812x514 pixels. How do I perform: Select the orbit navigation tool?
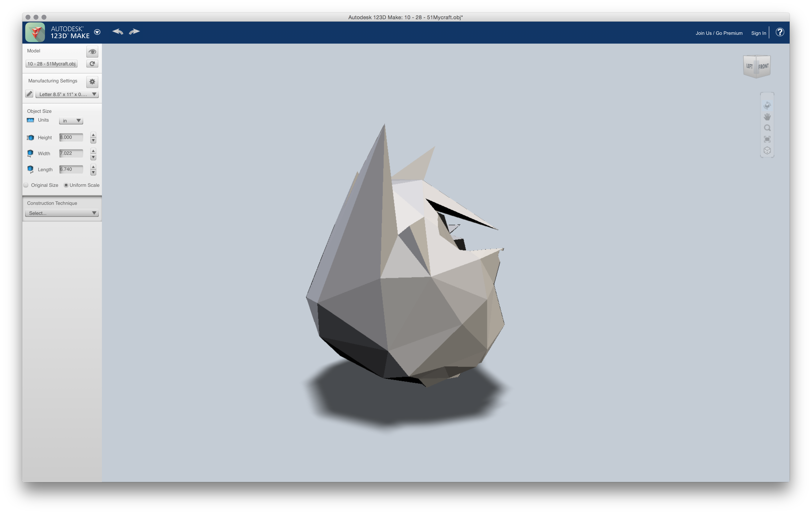point(767,105)
